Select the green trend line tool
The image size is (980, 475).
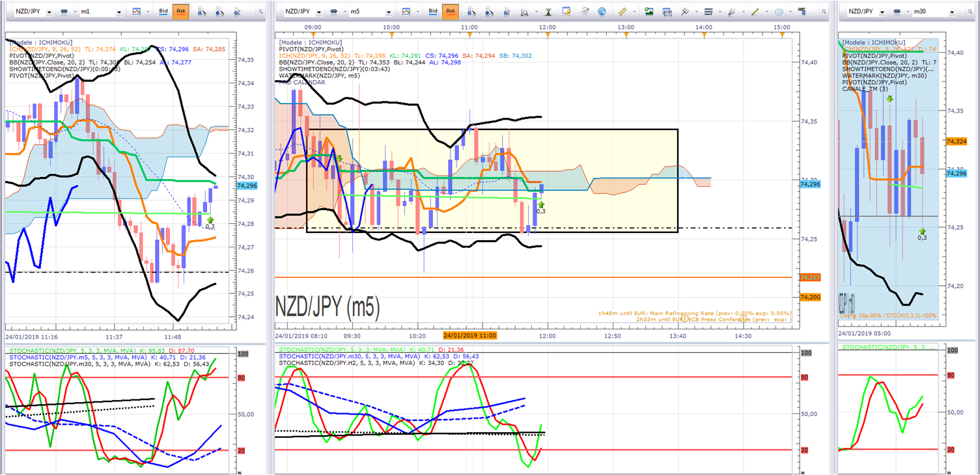tap(755, 12)
